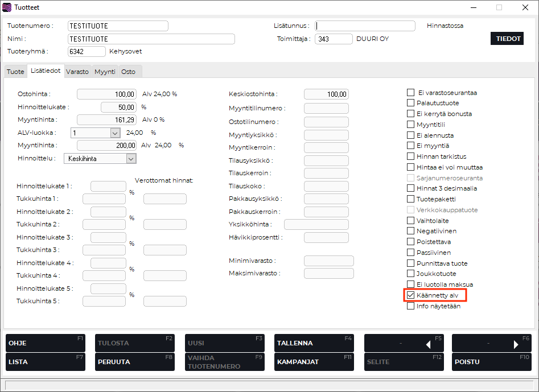Screen dimensions: 539x392
Task: Open KAMPANJAT campaigns button
Action: click(x=314, y=362)
